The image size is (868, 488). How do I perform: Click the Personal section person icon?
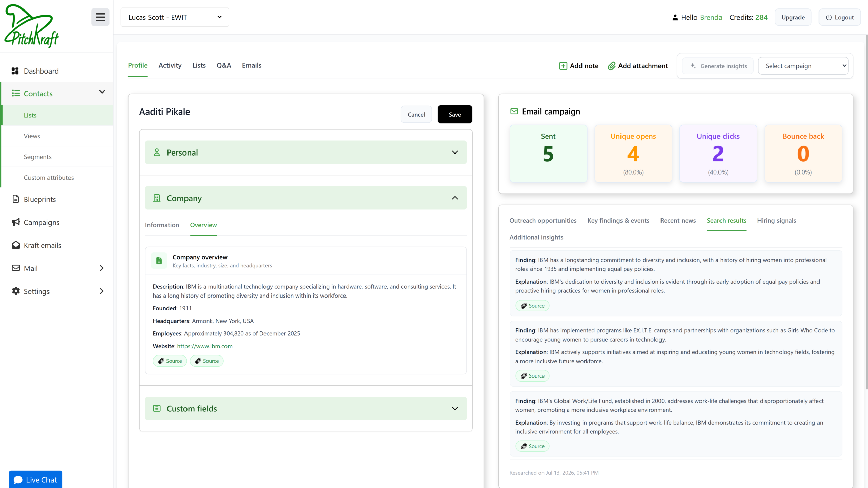157,152
